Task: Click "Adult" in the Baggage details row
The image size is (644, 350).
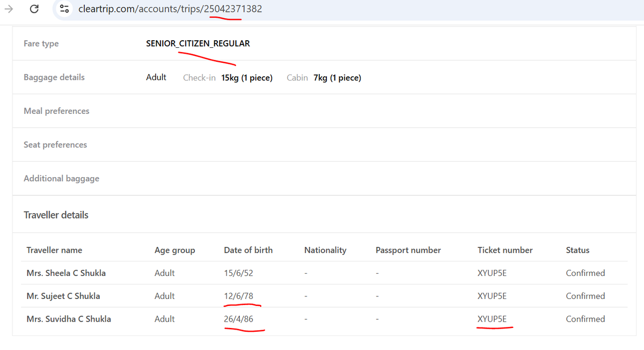Action: tap(156, 77)
